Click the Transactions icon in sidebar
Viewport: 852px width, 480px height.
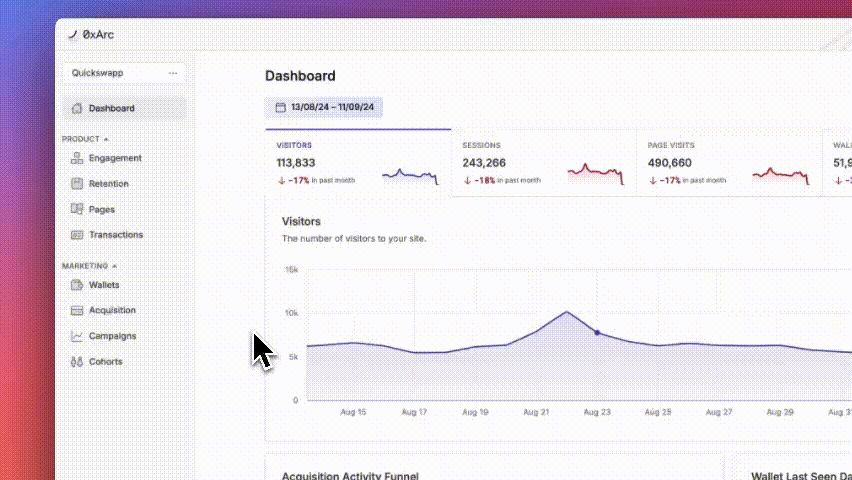click(x=77, y=235)
